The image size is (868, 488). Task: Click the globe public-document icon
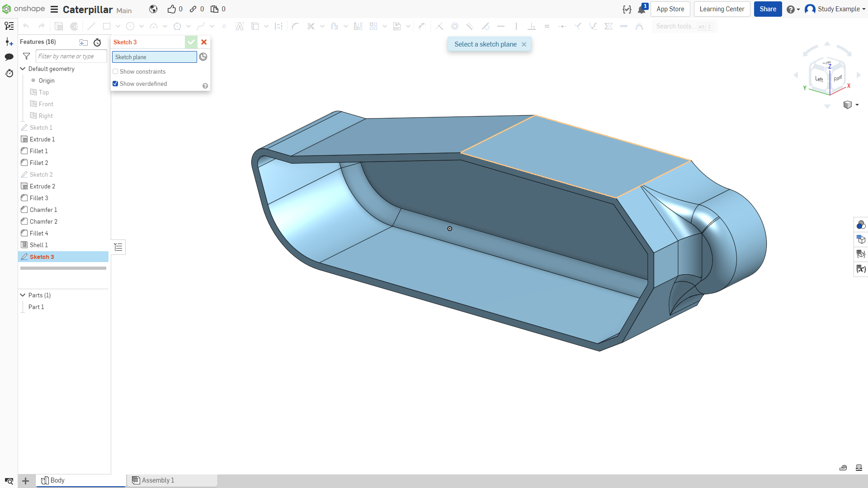(153, 9)
